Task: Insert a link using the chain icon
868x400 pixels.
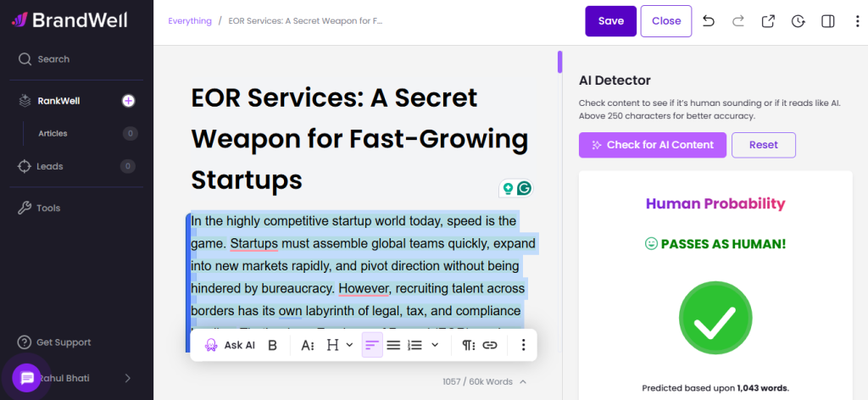Action: click(490, 345)
